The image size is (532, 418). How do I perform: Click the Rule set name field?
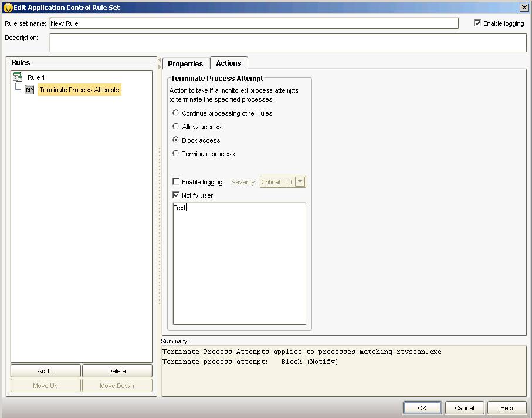pyautogui.click(x=254, y=23)
